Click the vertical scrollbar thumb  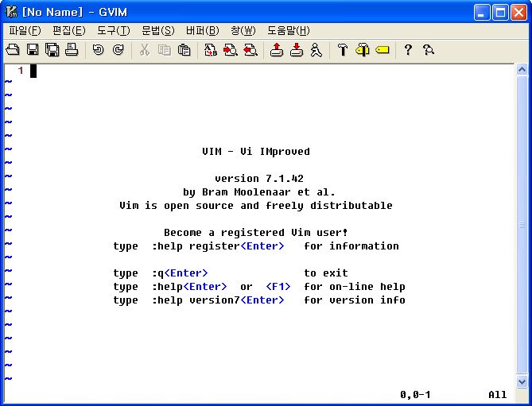tap(522, 225)
